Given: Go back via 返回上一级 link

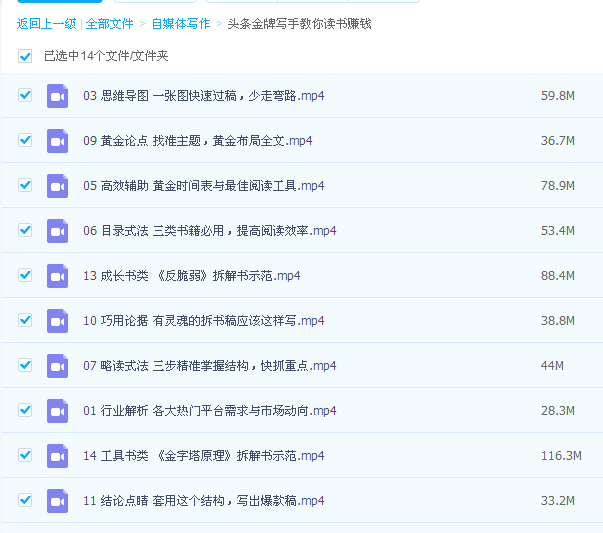Looking at the screenshot, I should (47, 23).
